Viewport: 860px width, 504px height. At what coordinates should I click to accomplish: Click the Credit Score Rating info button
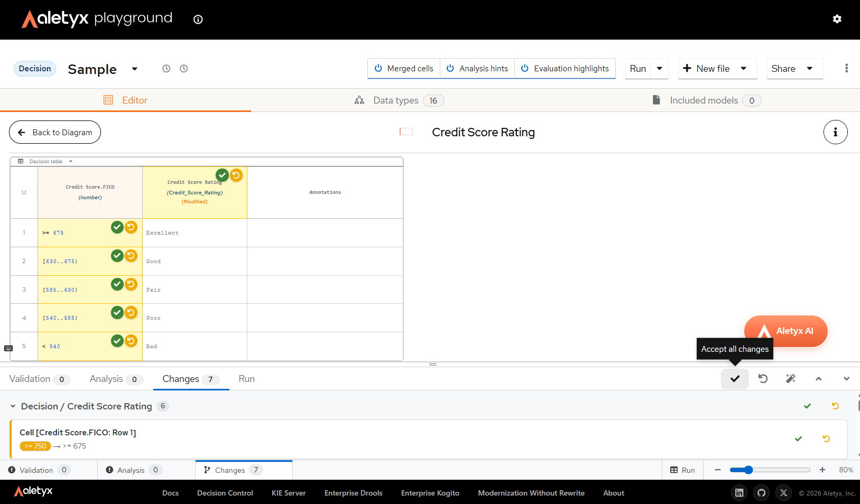pyautogui.click(x=835, y=132)
